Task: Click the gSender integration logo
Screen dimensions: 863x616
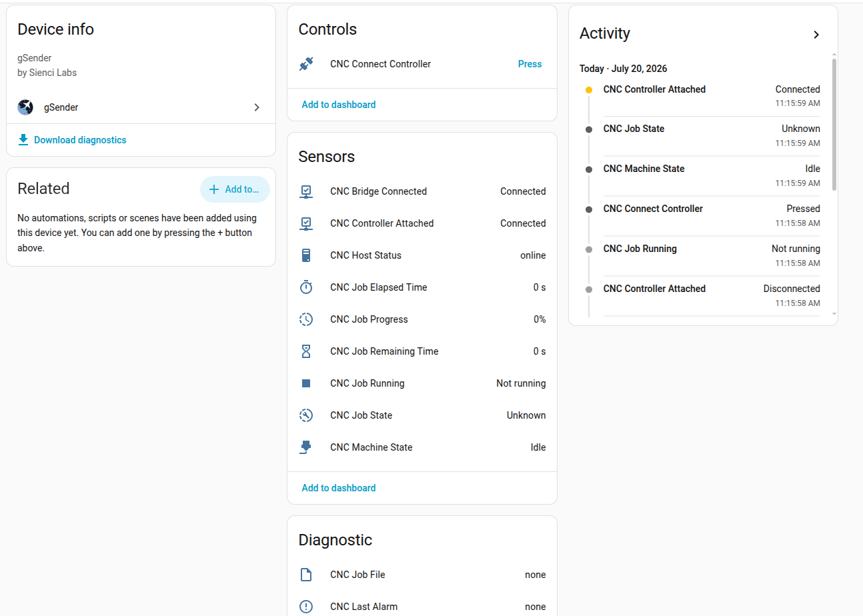Action: (25, 107)
